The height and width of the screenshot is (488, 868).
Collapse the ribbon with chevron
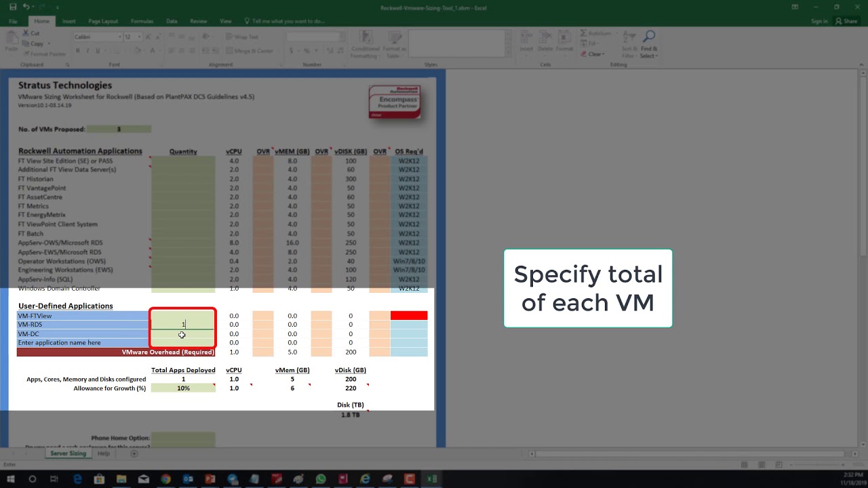tap(860, 64)
